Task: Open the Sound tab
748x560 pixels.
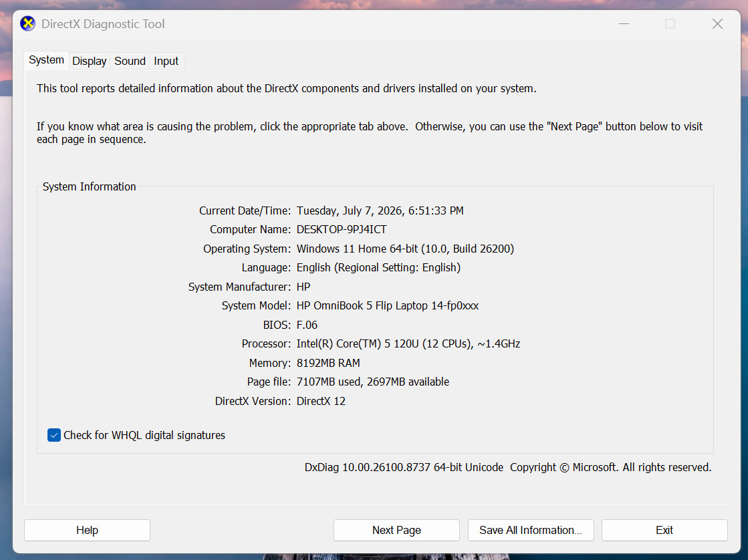Action: click(130, 61)
